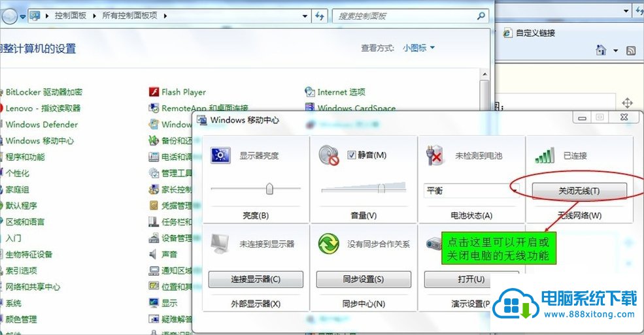This screenshot has width=644, height=335.
Task: Open Windows 移动中心 control panel link
Action: pyautogui.click(x=39, y=140)
